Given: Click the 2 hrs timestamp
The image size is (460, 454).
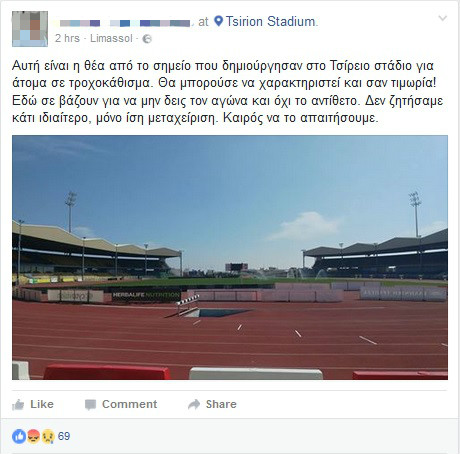Looking at the screenshot, I should 67,38.
